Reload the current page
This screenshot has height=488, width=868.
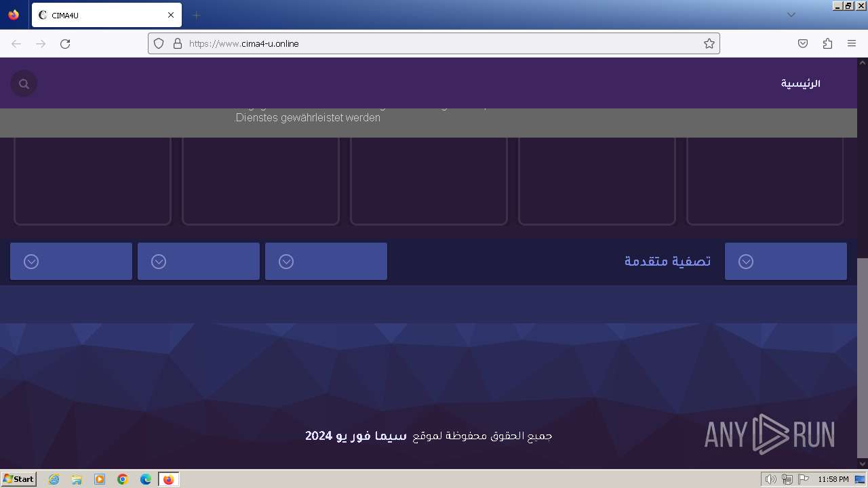click(65, 43)
